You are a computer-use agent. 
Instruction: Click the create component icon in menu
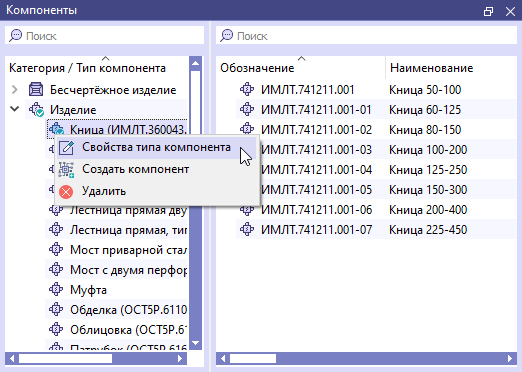[66, 169]
